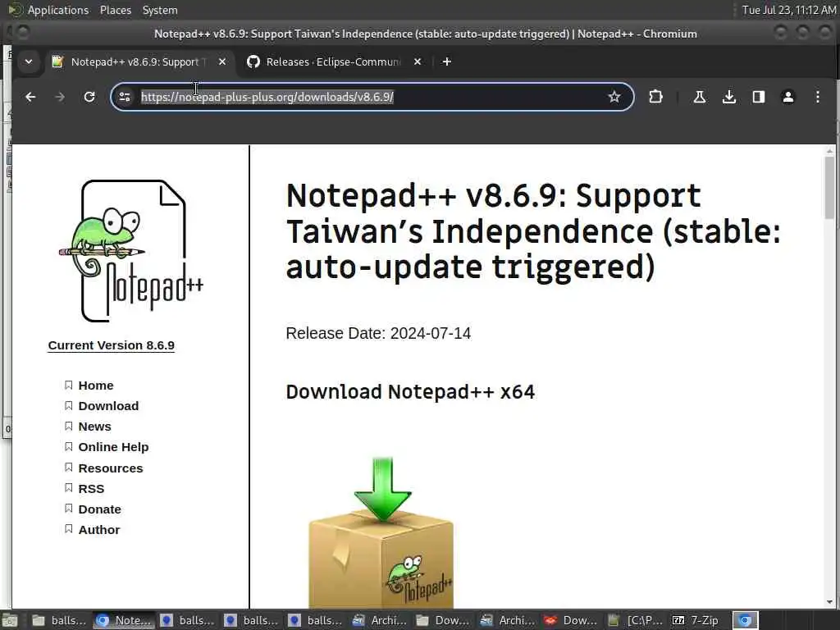Open the Download sidebar link
The height and width of the screenshot is (630, 840).
coord(108,406)
